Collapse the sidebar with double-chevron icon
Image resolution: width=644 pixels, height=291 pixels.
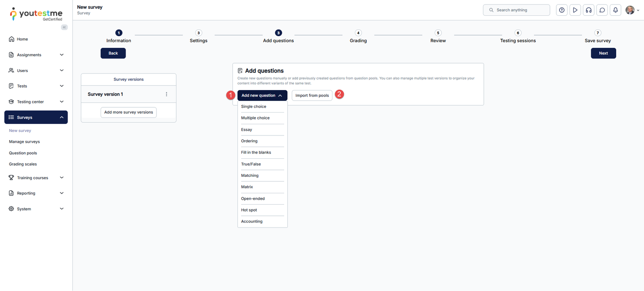[x=64, y=27]
